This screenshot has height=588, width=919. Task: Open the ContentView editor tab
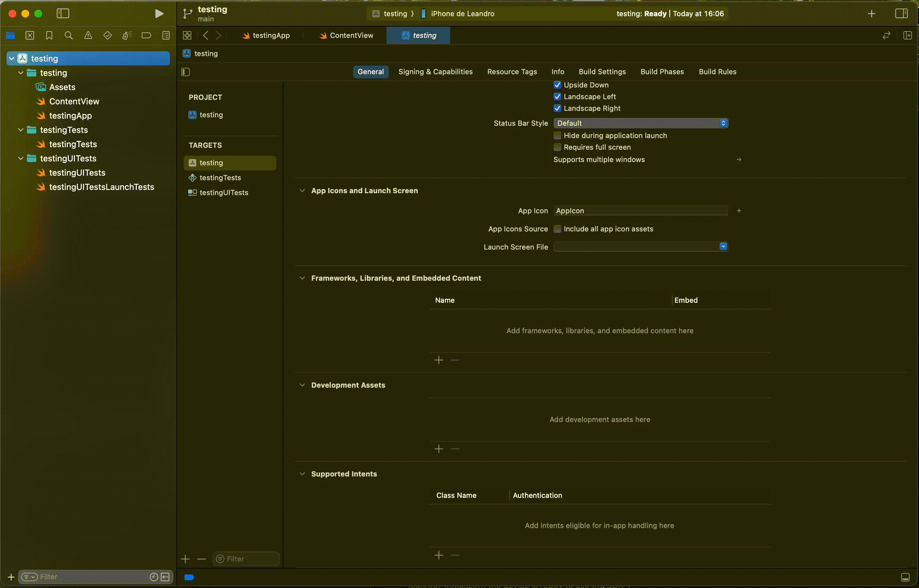click(x=346, y=36)
